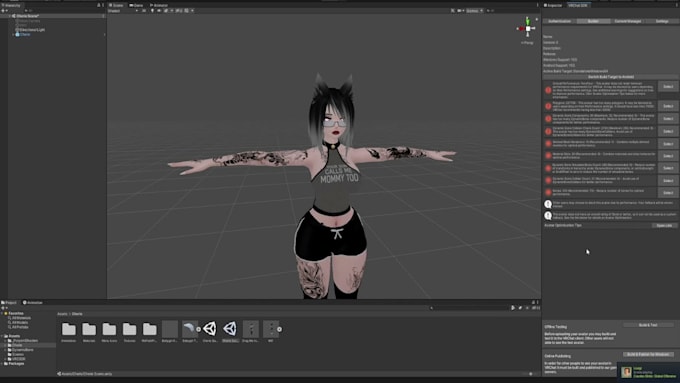
Task: Select Directional Light in Hierarchy
Action: coord(31,30)
